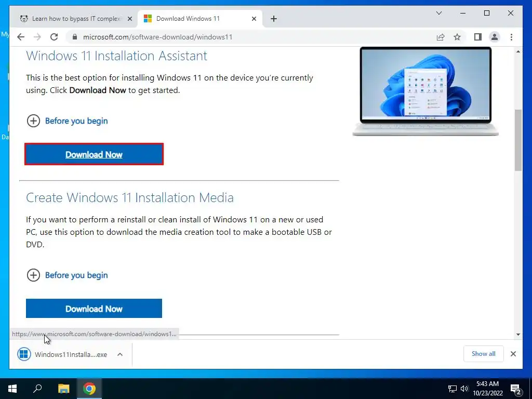
Task: Click Download Now for Installation Assistant
Action: (x=94, y=154)
